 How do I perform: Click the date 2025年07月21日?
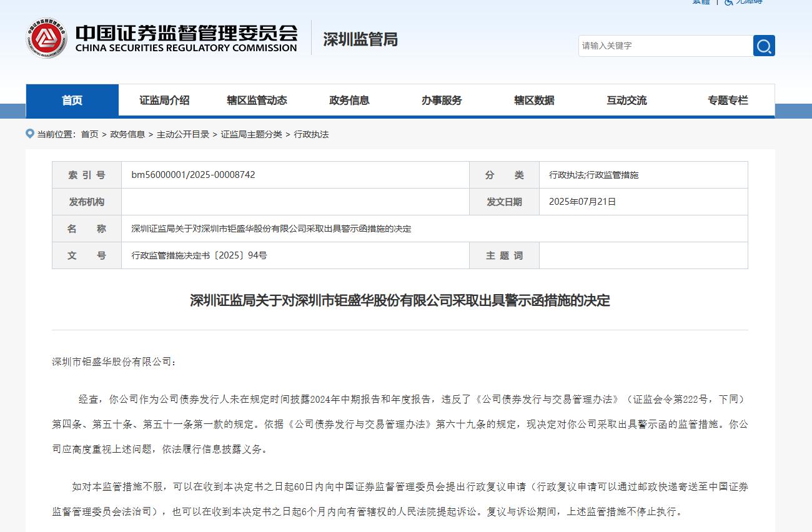pos(582,202)
